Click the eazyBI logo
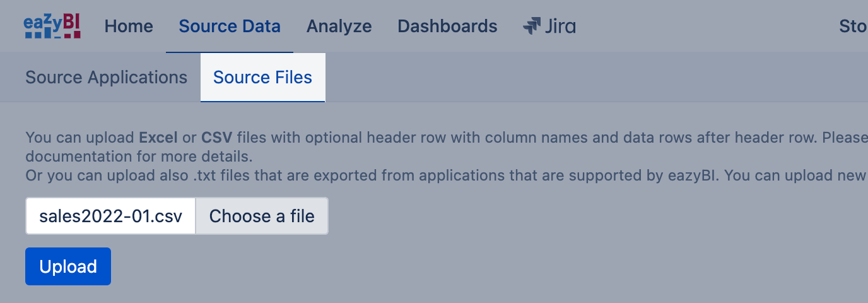Image resolution: width=868 pixels, height=303 pixels. click(52, 27)
